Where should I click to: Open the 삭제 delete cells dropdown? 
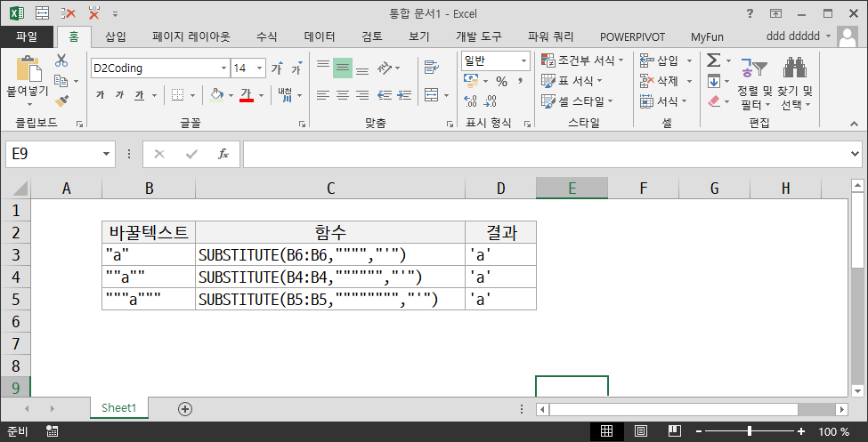[689, 81]
